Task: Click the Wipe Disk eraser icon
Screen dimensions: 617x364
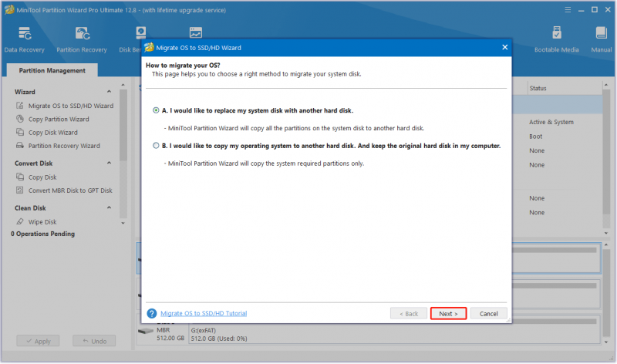Action: click(20, 221)
